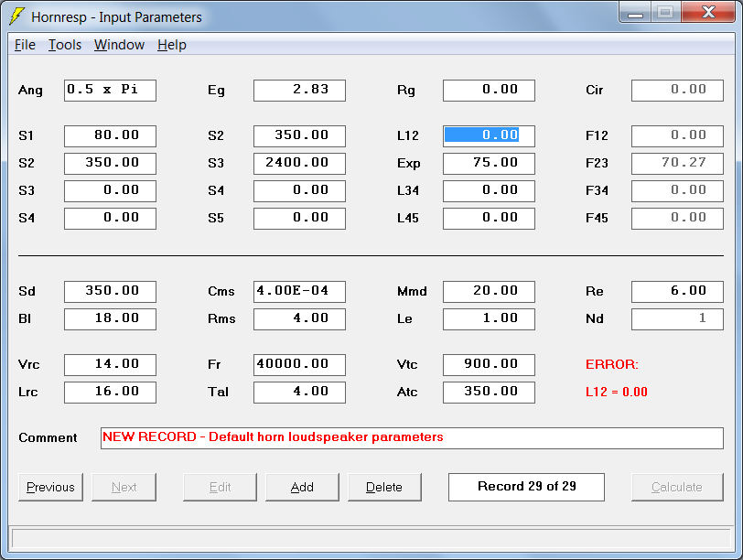
Task: Edit the Le value 1.00
Action: tap(489, 319)
